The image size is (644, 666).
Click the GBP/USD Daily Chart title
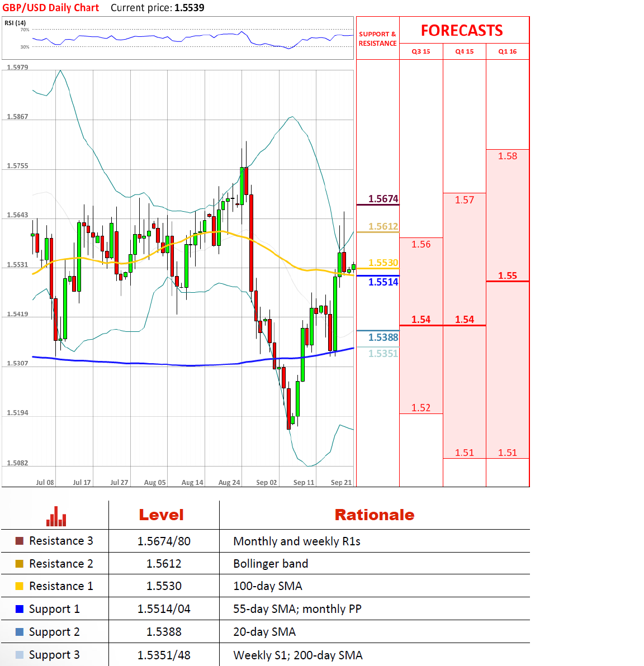point(50,8)
